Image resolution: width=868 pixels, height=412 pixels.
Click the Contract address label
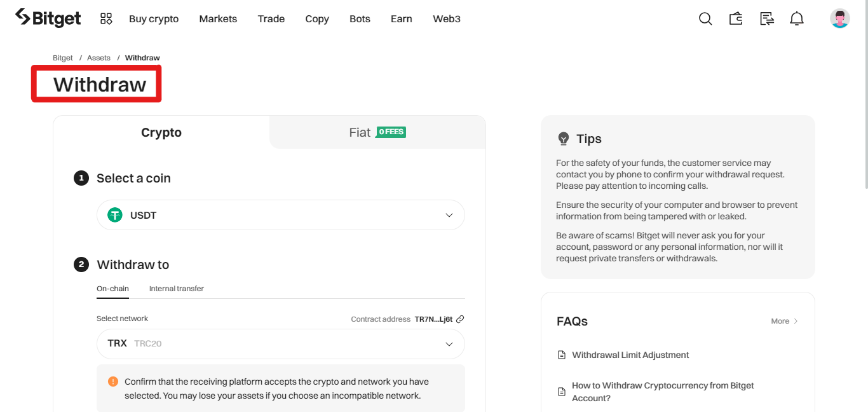pyautogui.click(x=381, y=319)
